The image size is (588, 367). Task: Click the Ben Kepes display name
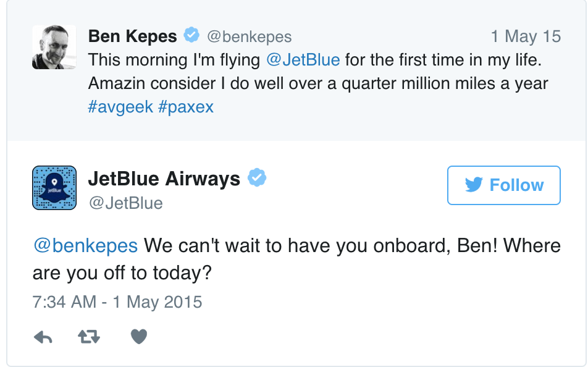coord(132,36)
